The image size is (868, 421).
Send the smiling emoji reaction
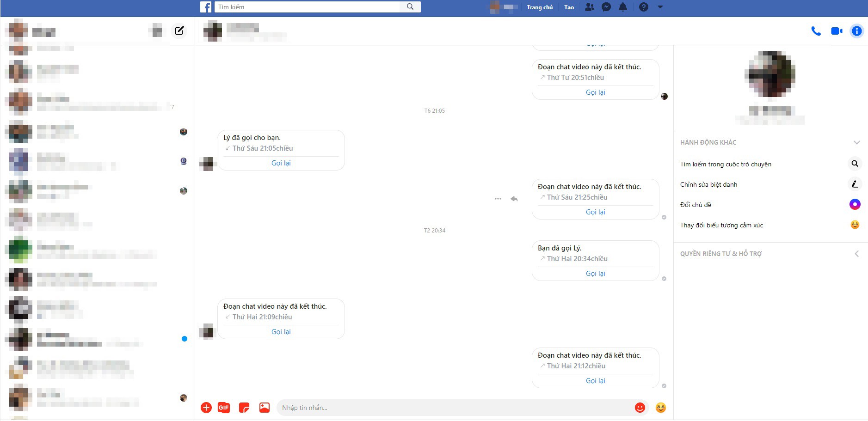pos(661,408)
